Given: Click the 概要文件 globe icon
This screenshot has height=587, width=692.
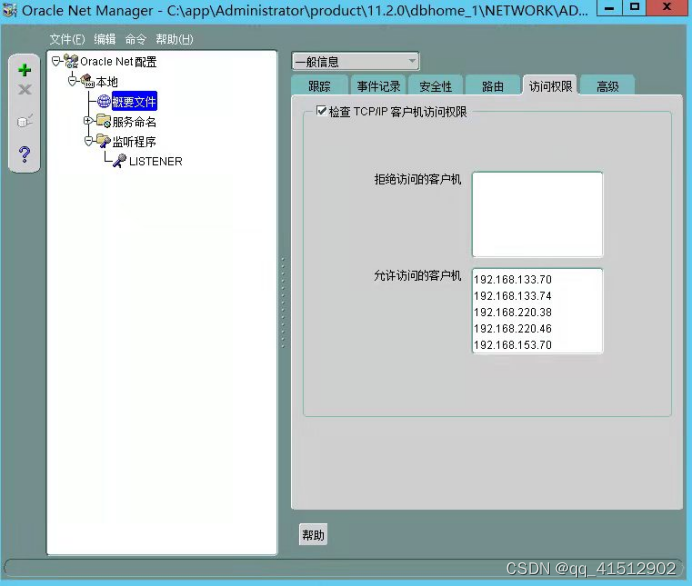Looking at the screenshot, I should coord(104,101).
